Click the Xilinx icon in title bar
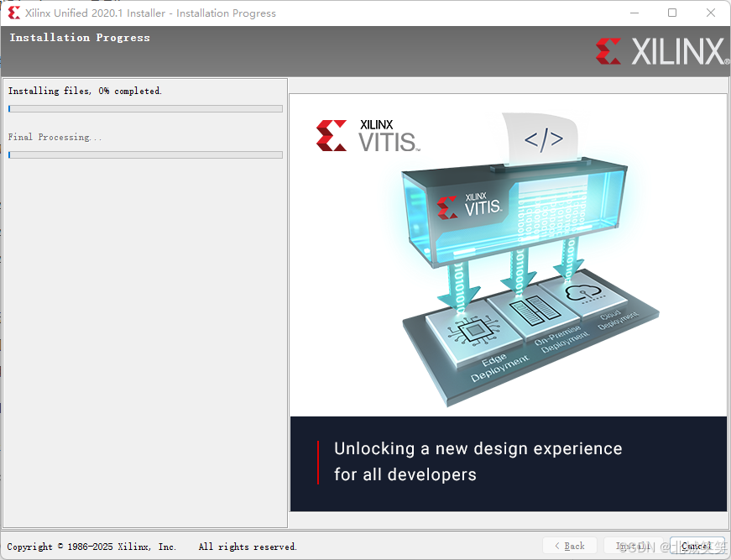This screenshot has width=731, height=560. [x=14, y=13]
